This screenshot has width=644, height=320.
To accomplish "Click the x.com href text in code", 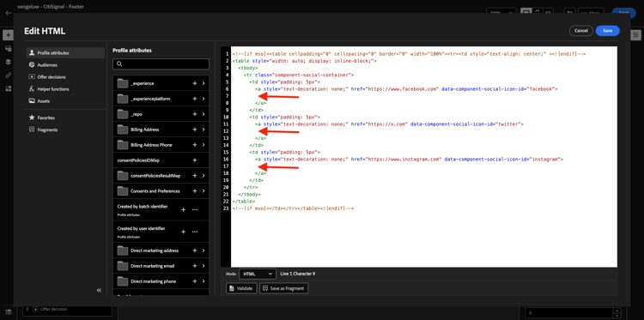I will tap(386, 124).
